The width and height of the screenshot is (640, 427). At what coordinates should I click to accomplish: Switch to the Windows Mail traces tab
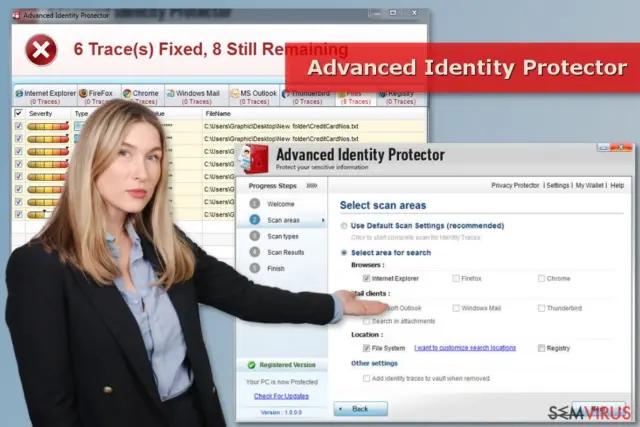pyautogui.click(x=197, y=97)
